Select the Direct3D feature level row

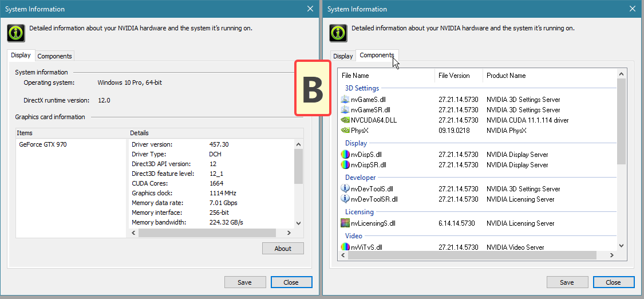coord(211,174)
